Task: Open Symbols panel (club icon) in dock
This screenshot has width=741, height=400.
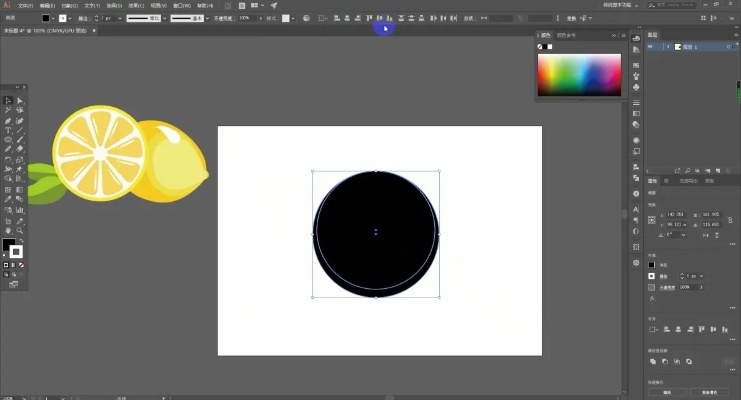Action: [636, 87]
